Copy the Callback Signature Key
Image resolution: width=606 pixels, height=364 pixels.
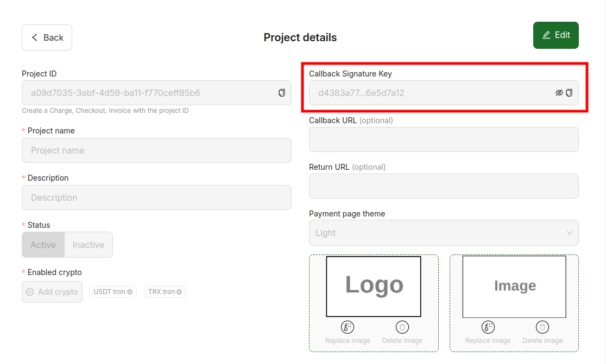(x=569, y=93)
